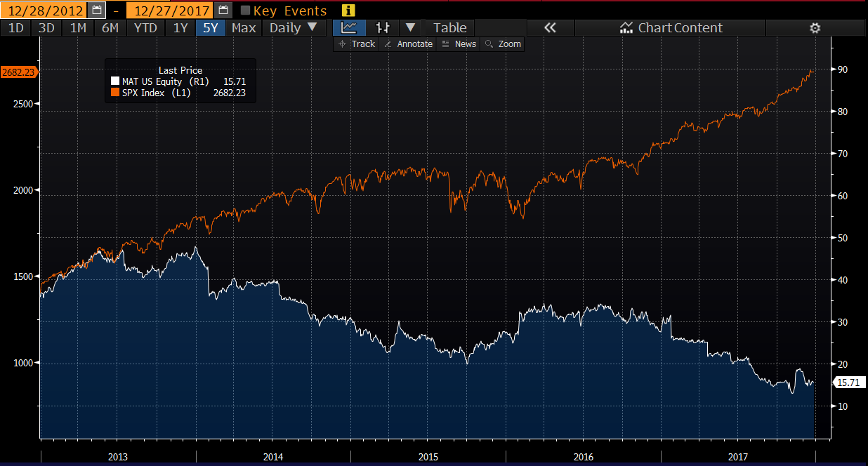Image resolution: width=868 pixels, height=466 pixels.
Task: Click the SPX Index orange legend swatch
Action: click(115, 93)
